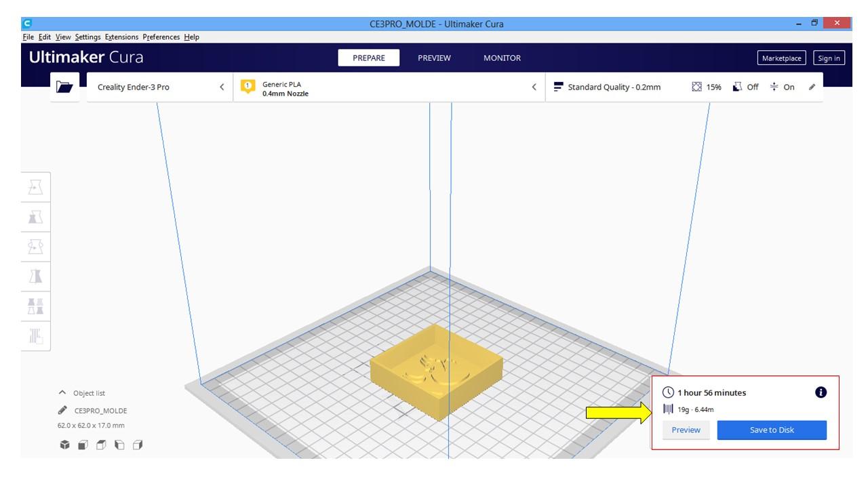Switch to 3D perspective view cube
This screenshot has height=488, width=868.
pos(64,445)
